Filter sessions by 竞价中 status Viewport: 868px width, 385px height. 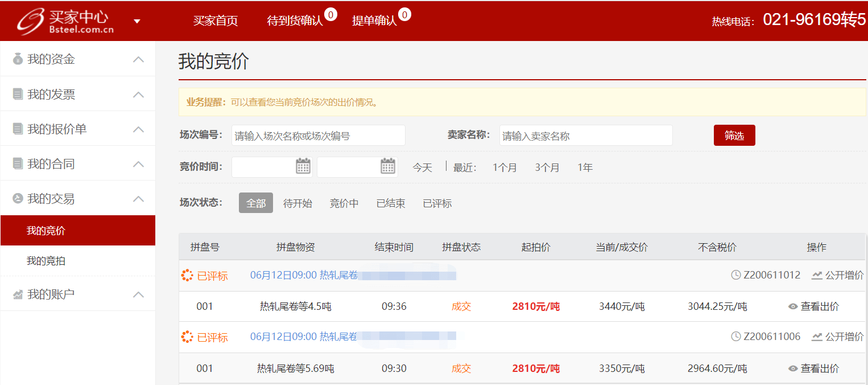[344, 203]
